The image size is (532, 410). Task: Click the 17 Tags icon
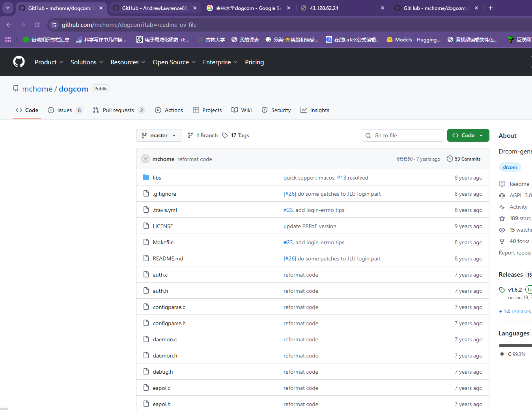pyautogui.click(x=225, y=135)
